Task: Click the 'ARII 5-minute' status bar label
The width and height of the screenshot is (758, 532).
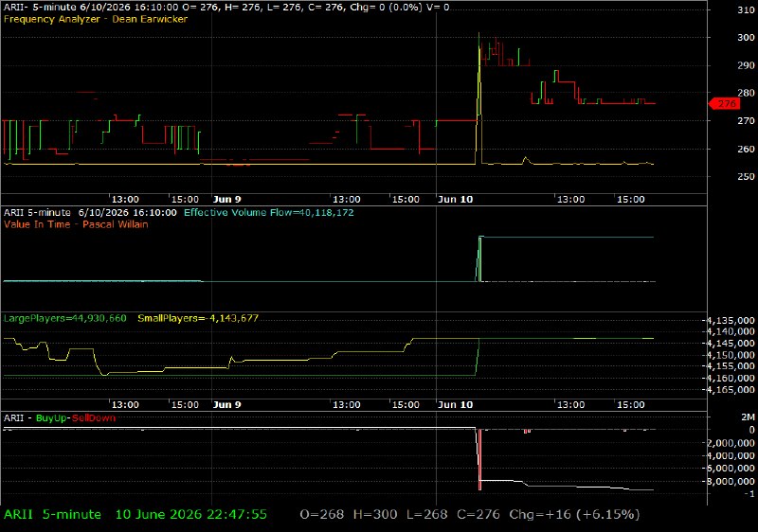Action: [52, 515]
